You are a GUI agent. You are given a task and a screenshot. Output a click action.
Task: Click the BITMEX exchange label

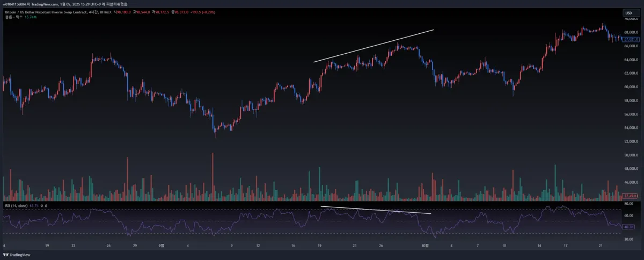105,12
